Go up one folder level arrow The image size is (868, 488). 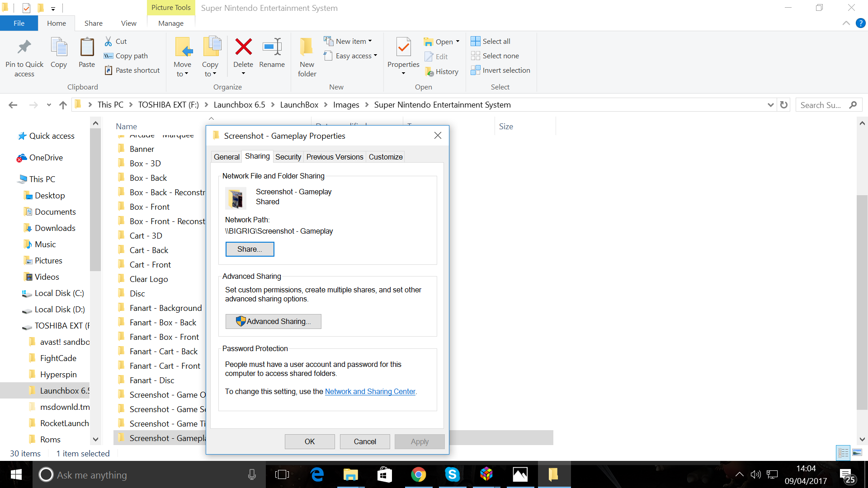(63, 105)
